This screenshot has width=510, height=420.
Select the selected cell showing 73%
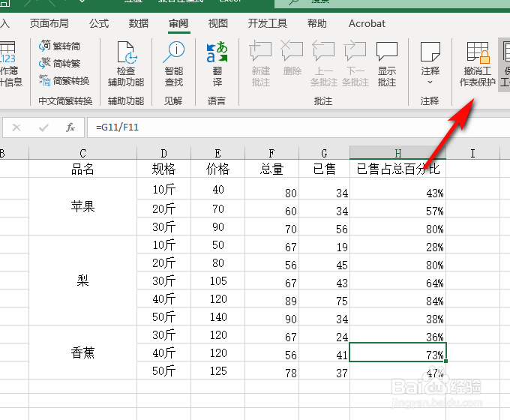point(397,352)
